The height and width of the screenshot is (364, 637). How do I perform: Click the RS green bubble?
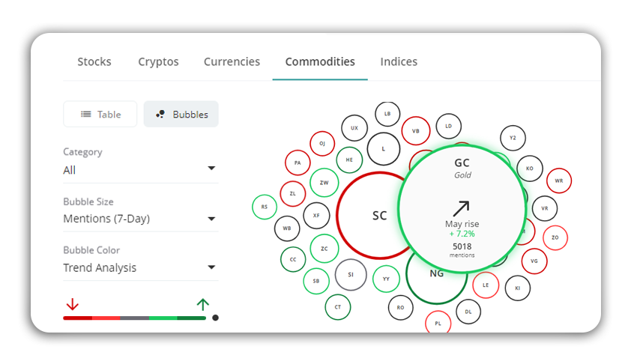[265, 207]
